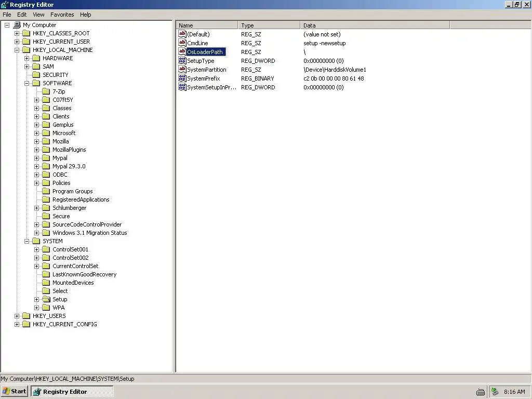Click the OsLoaderPath string value icon
The height and width of the screenshot is (399, 532).
(x=182, y=51)
